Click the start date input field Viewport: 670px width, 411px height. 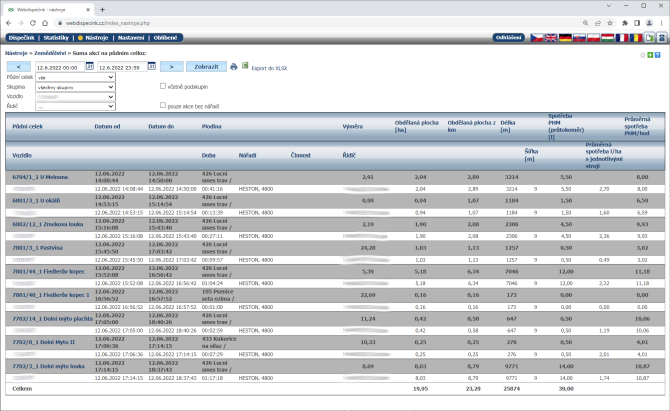59,67
